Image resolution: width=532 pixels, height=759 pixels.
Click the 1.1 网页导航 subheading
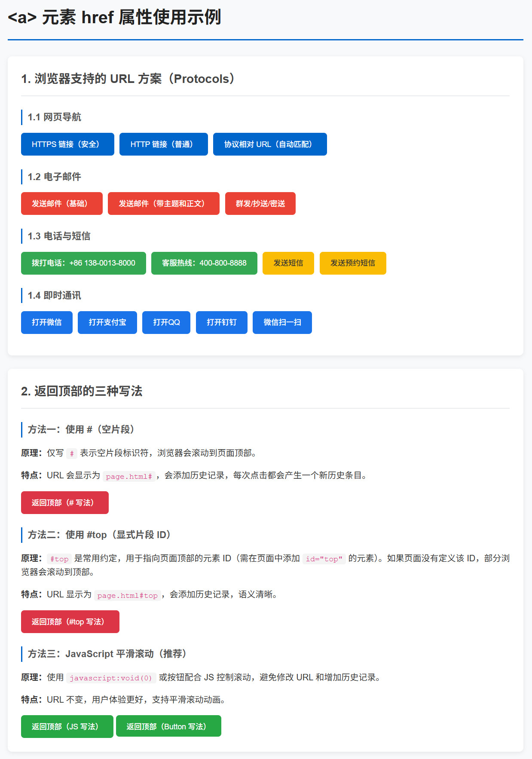55,117
